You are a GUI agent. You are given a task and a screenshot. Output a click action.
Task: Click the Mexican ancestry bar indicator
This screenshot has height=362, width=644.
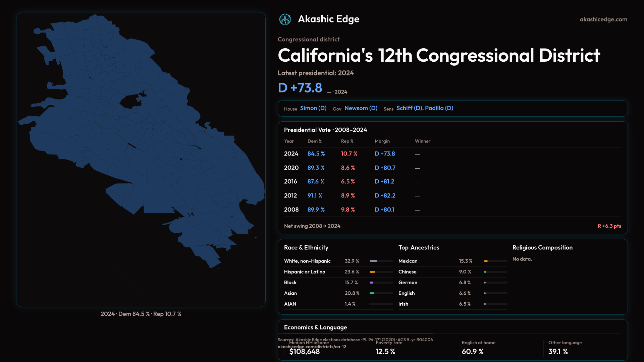click(x=486, y=261)
